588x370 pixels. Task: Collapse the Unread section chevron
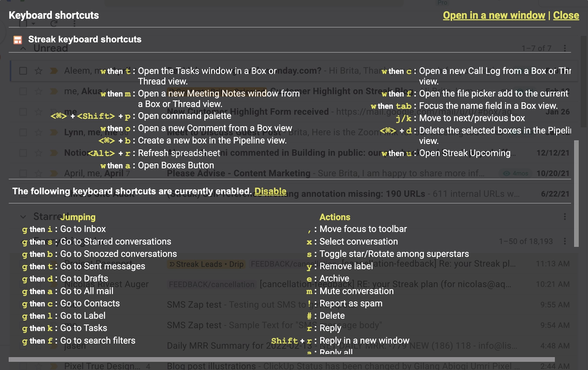pyautogui.click(x=23, y=48)
